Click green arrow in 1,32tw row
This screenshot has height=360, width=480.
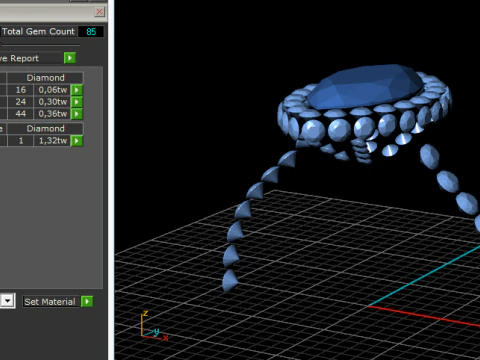click(x=77, y=141)
